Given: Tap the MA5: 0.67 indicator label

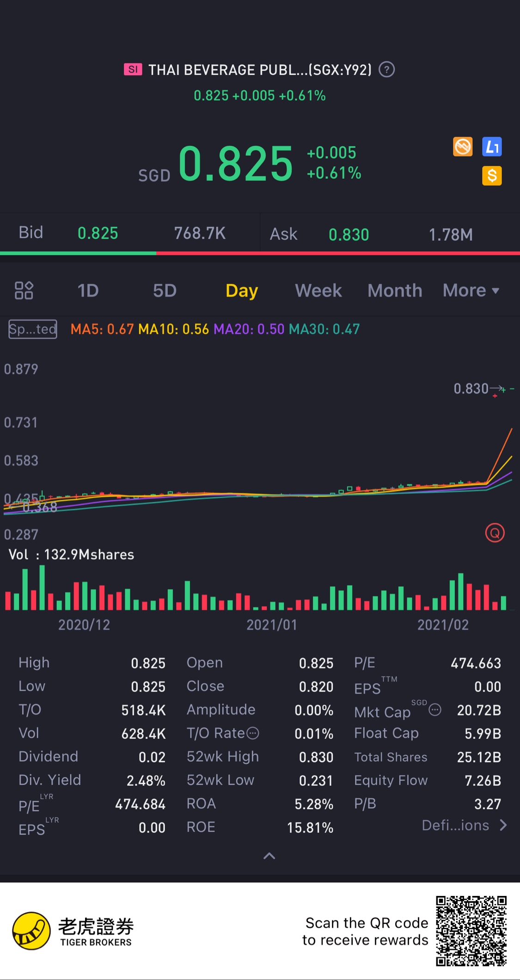Looking at the screenshot, I should point(102,329).
